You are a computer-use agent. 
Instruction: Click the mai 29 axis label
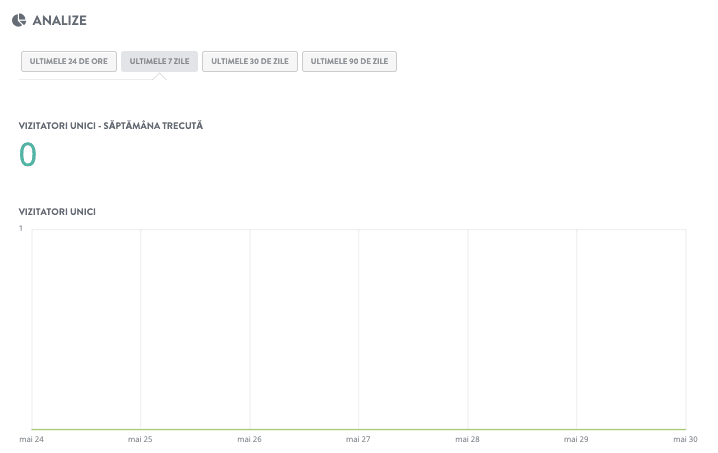(x=576, y=439)
